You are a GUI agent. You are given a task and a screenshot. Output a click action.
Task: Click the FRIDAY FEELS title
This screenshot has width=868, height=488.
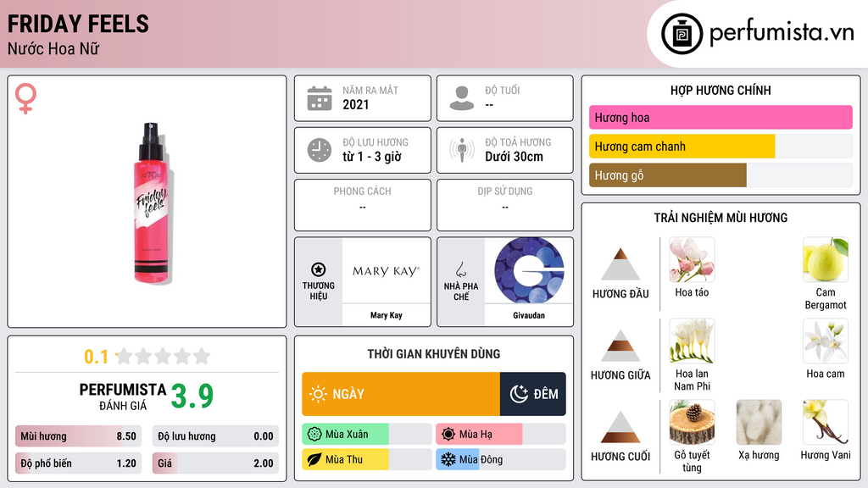click(78, 24)
